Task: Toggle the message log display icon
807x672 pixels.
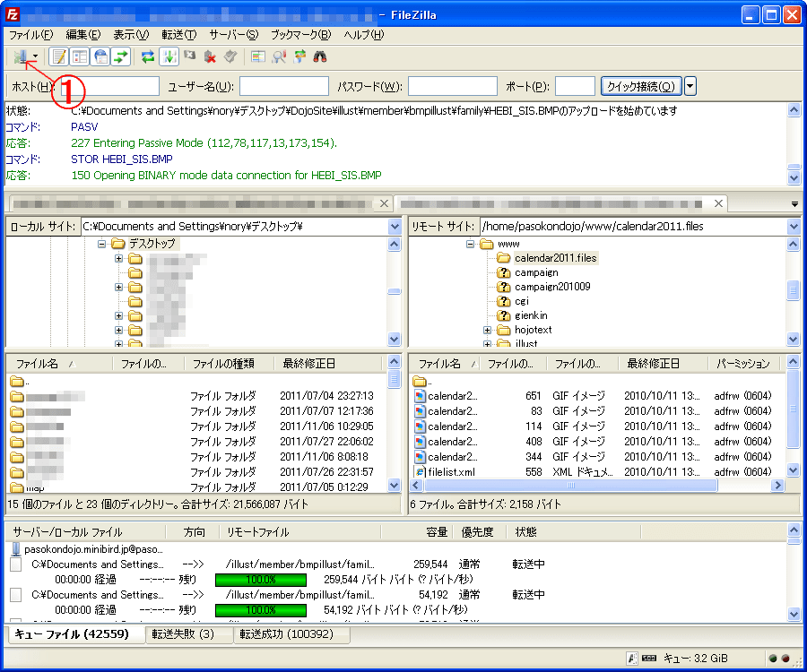Action: 58,56
